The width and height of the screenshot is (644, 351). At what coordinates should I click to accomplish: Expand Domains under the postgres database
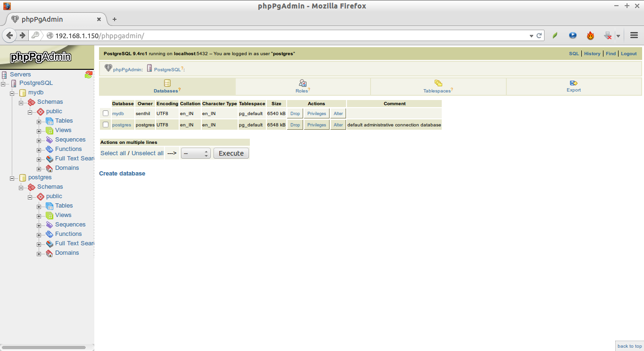click(x=39, y=253)
